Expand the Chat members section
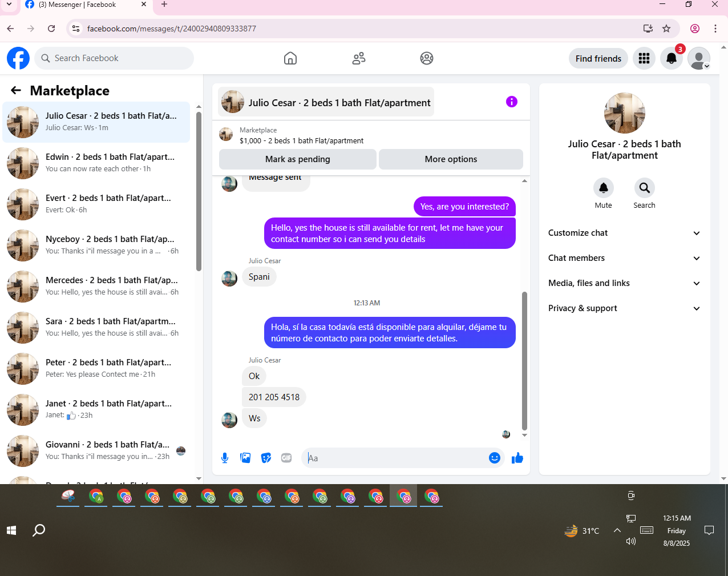 pyautogui.click(x=625, y=258)
